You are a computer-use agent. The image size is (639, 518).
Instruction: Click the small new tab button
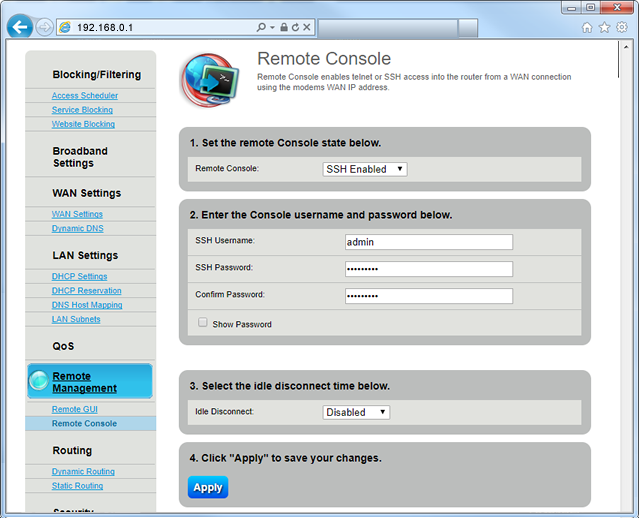(x=467, y=28)
